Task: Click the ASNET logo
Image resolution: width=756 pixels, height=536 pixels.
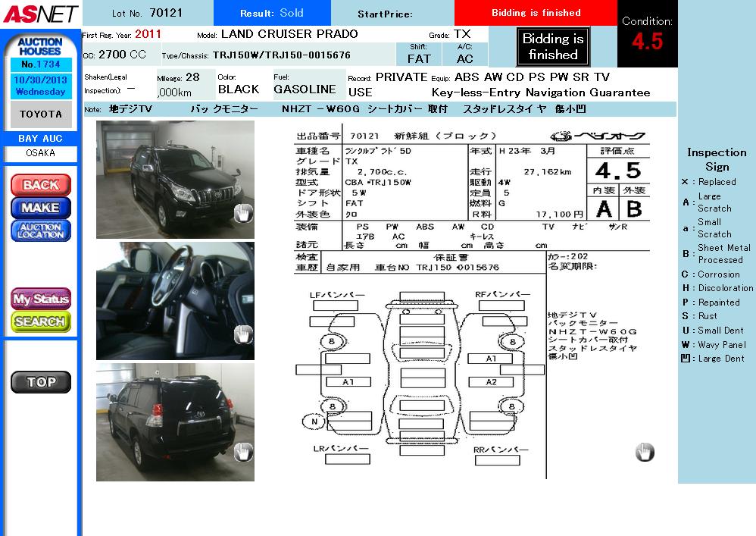Action: click(39, 14)
